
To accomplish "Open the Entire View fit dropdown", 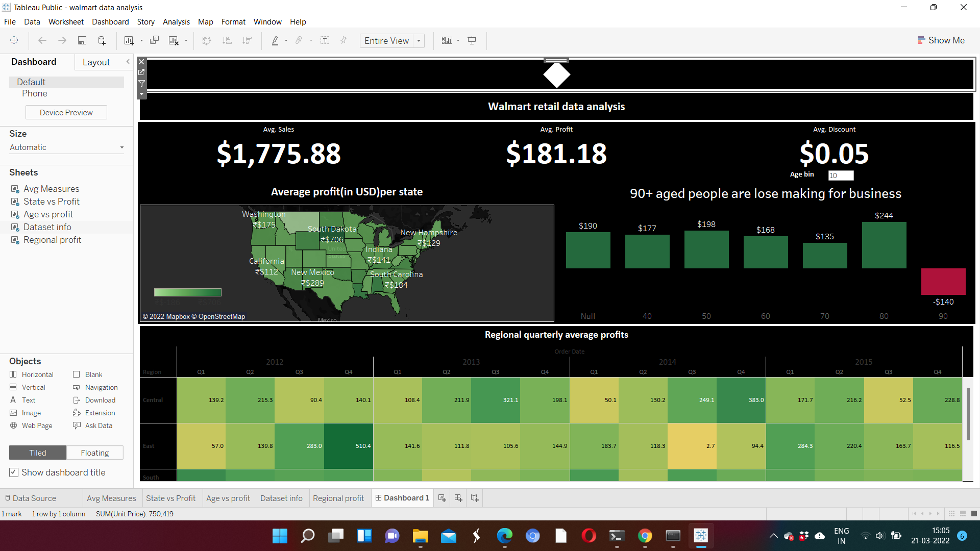I will coord(419,40).
